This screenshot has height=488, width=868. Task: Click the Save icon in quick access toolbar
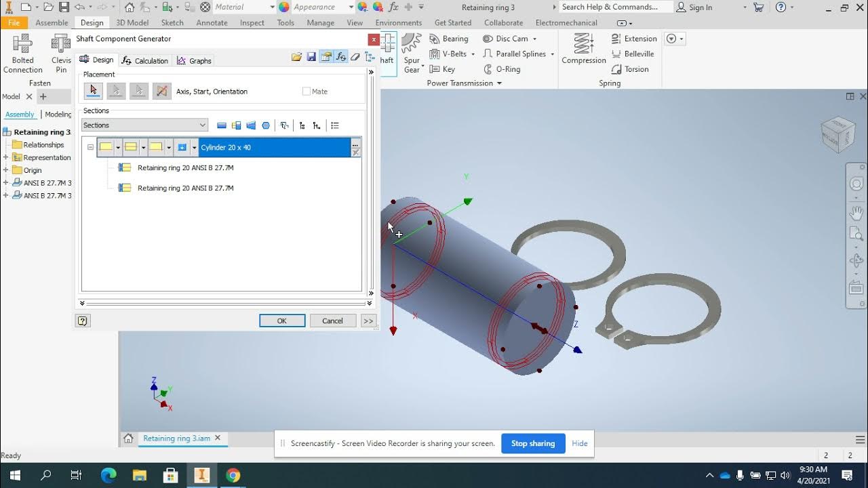click(x=64, y=7)
